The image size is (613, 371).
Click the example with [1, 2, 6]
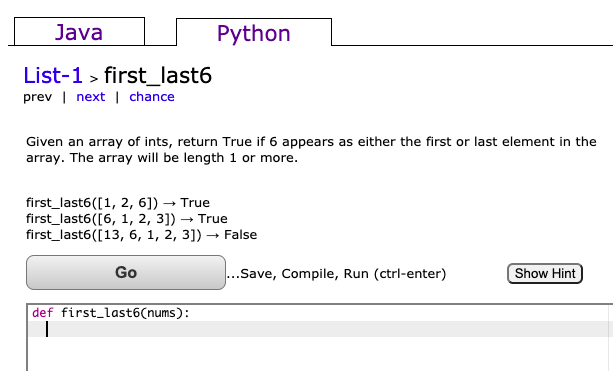tap(118, 203)
